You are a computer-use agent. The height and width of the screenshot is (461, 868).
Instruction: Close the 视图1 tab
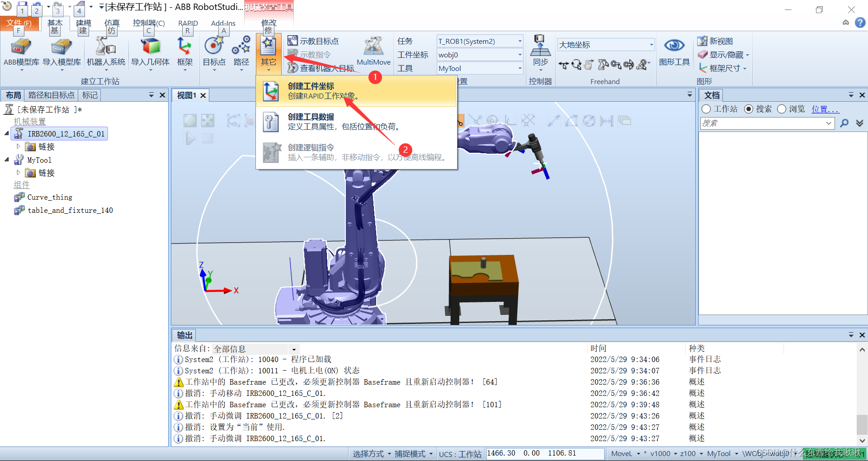point(203,95)
